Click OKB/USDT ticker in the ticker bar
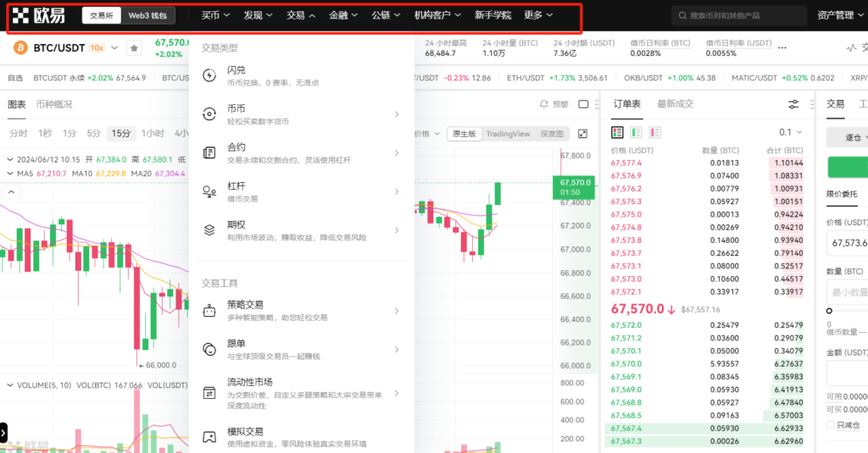This screenshot has width=868, height=453. [x=670, y=78]
